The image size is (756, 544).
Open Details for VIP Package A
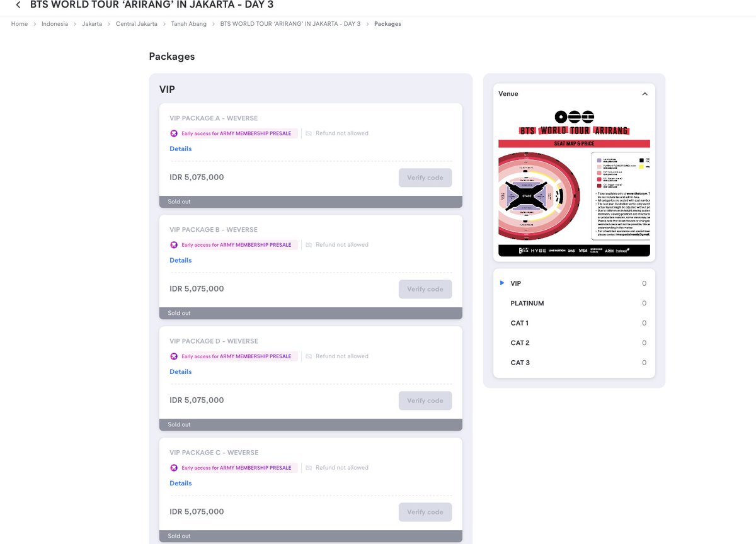[180, 149]
